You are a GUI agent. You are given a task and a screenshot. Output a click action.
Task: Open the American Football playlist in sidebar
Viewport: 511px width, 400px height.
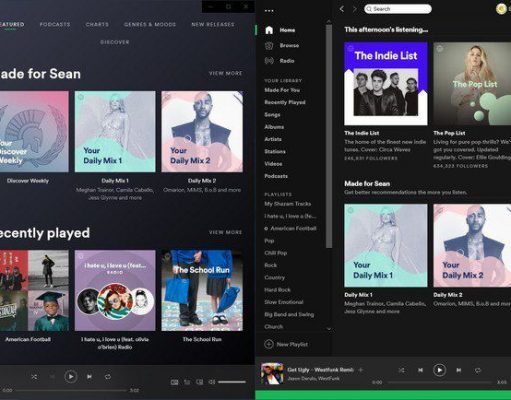293,229
